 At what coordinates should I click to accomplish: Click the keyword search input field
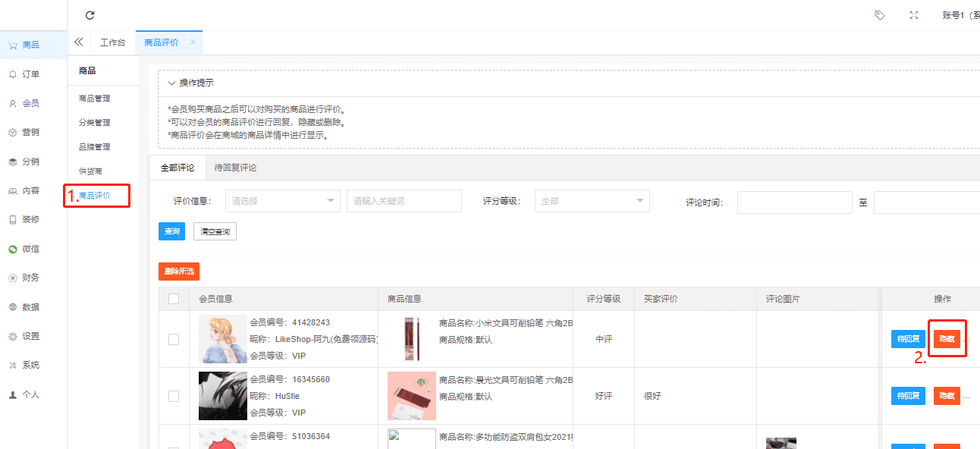[404, 201]
